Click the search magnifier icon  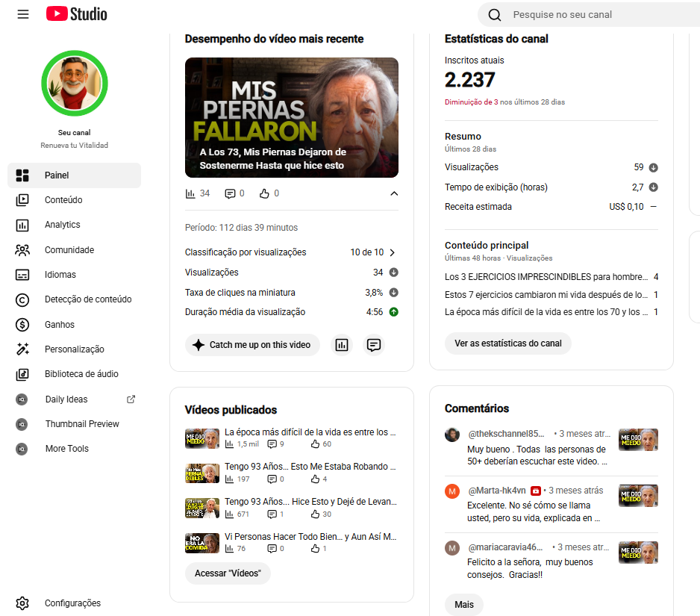[x=494, y=15]
